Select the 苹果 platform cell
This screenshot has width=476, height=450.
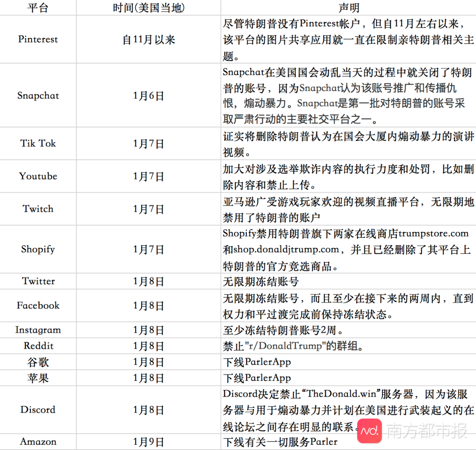38,378
